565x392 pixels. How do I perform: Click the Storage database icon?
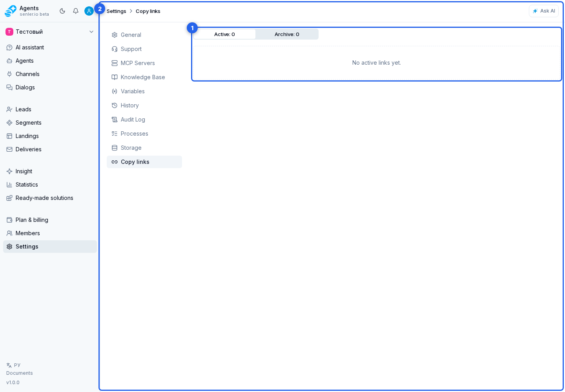click(x=115, y=148)
